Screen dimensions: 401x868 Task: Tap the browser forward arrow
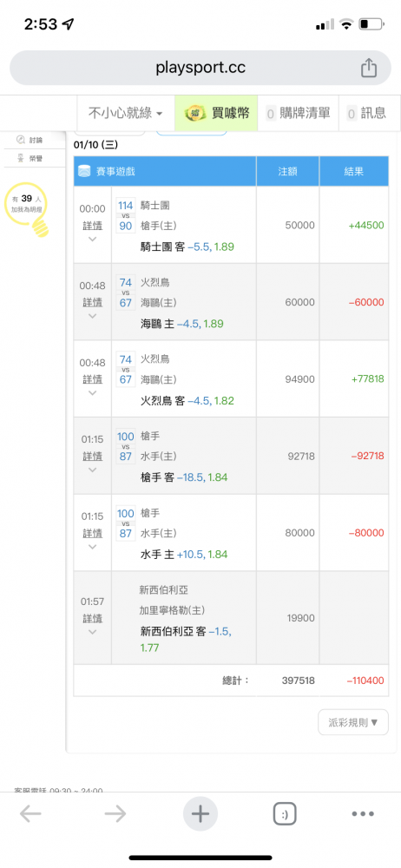point(115,814)
